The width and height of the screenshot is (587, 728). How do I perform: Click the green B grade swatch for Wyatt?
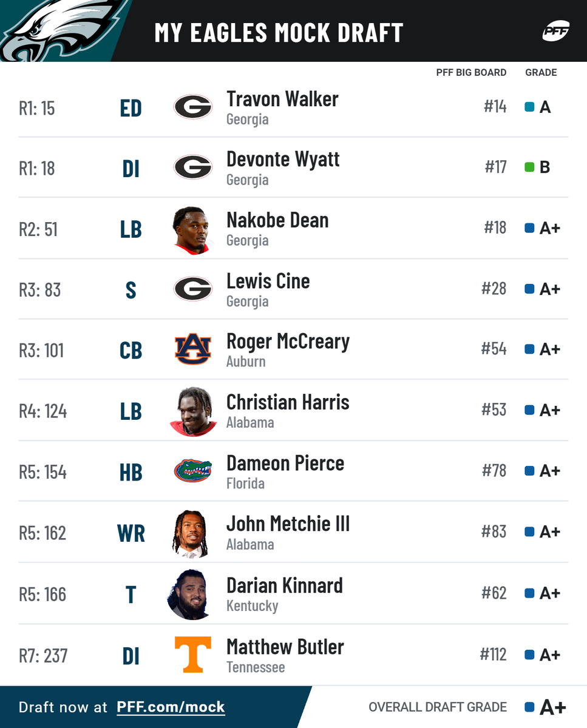[x=529, y=167]
